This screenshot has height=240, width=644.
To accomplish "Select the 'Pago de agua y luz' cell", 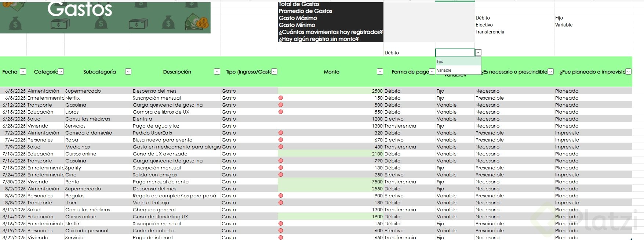I will pos(176,126).
